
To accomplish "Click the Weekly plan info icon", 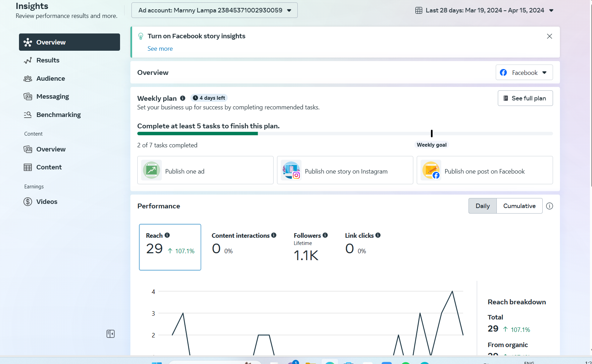I will 183,98.
